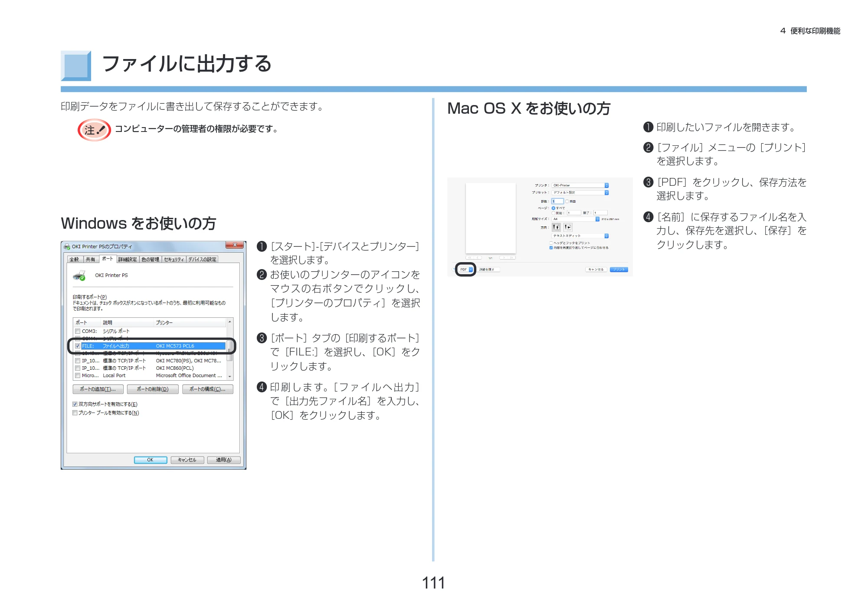This screenshot has width=868, height=615.
Task: Click the help question mark in Mac dialog
Action: pos(454,270)
